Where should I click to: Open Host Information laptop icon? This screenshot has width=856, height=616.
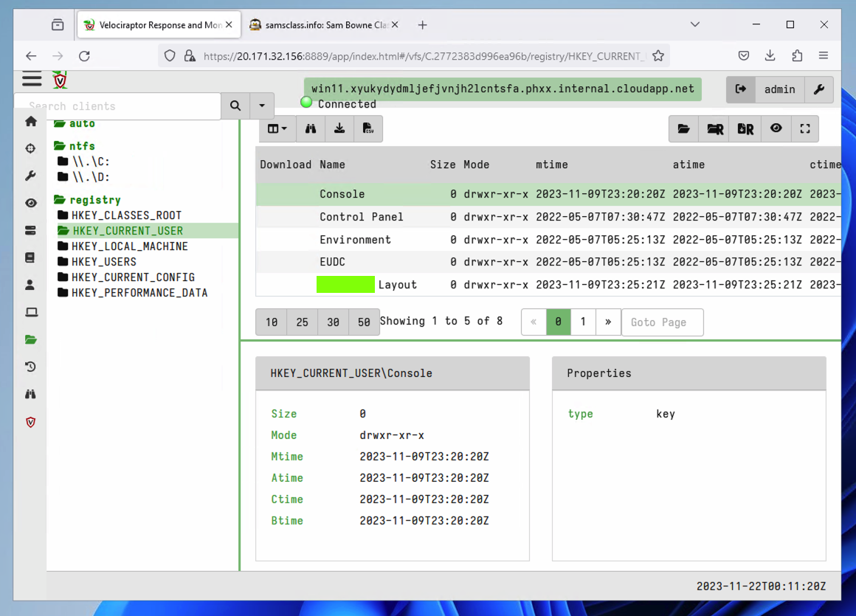click(31, 312)
